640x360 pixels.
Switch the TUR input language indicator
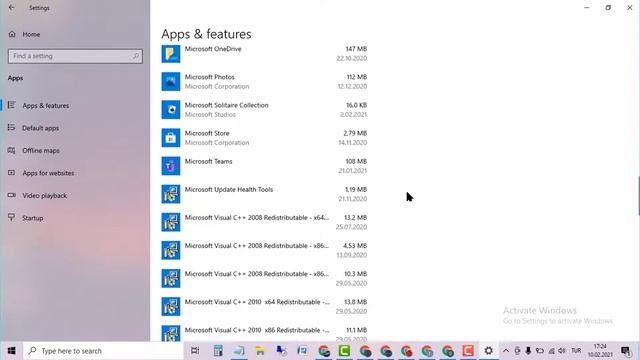[576, 351]
